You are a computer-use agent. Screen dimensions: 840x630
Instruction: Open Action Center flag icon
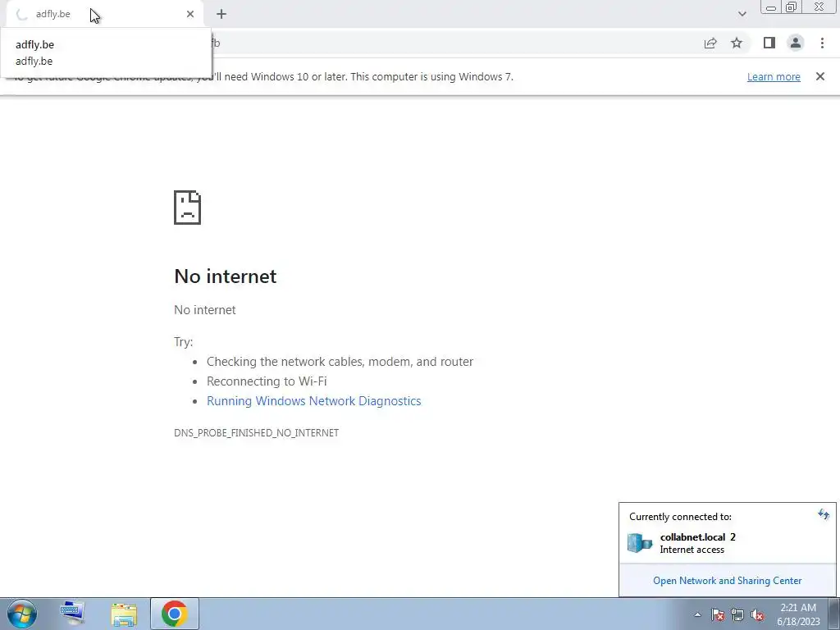point(718,614)
